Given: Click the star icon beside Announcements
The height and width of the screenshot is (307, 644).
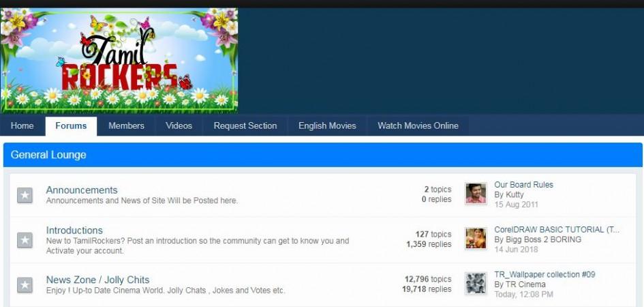Looking at the screenshot, I should pyautogui.click(x=25, y=195).
